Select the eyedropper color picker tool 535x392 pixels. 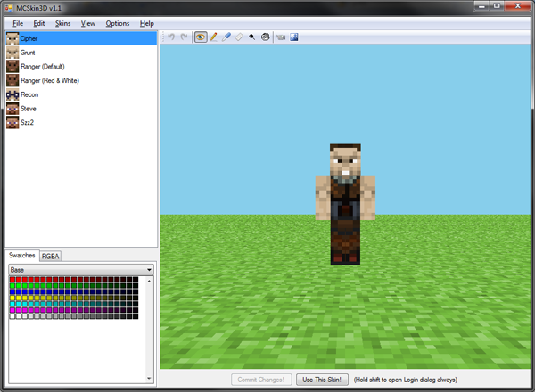click(x=226, y=37)
